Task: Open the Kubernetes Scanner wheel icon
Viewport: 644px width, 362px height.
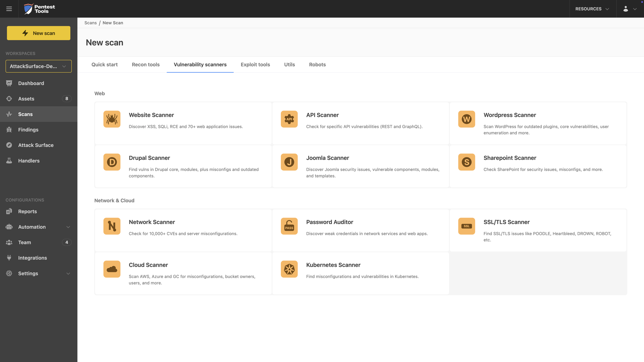Action: [289, 269]
